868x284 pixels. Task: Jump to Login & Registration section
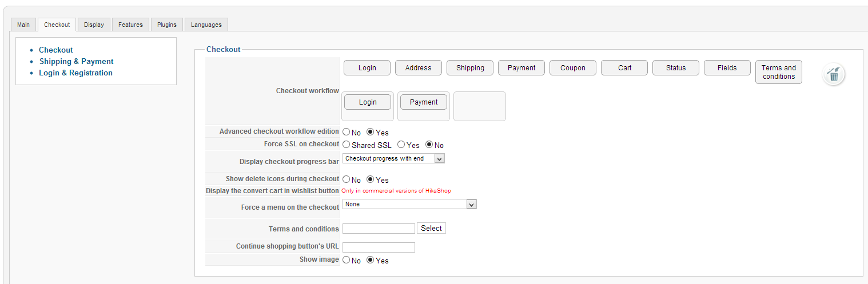point(75,73)
